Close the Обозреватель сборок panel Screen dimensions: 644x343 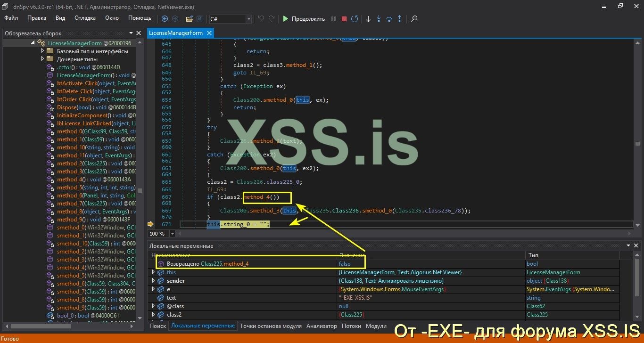click(x=139, y=33)
